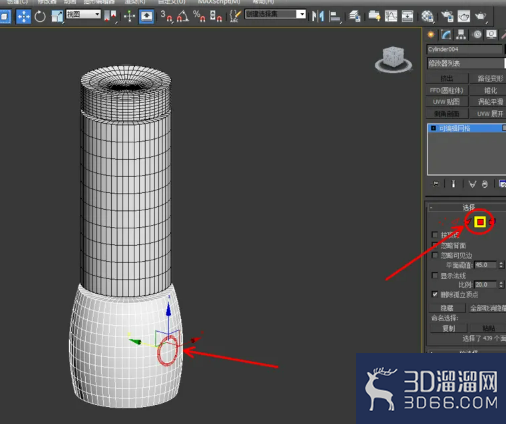Switch to the Modify command panel tab
Viewport: 506px width, 424px height.
pyautogui.click(x=446, y=34)
